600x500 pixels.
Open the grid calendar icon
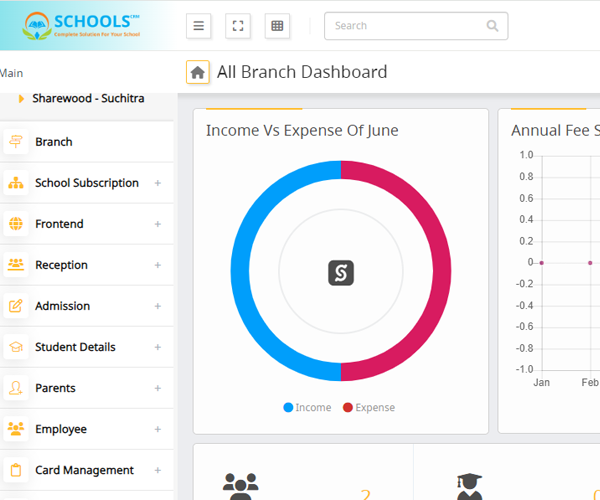tap(277, 26)
